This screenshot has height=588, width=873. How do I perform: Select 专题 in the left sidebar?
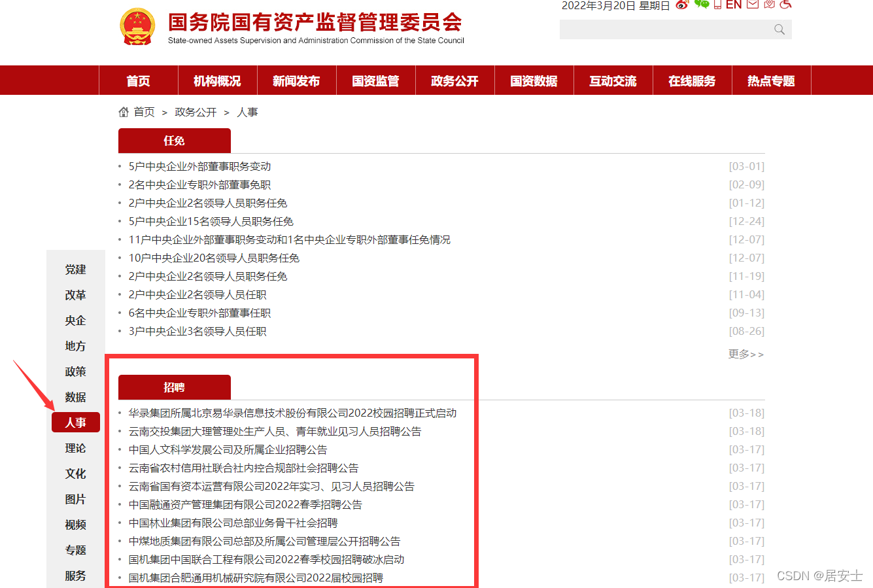[75, 550]
